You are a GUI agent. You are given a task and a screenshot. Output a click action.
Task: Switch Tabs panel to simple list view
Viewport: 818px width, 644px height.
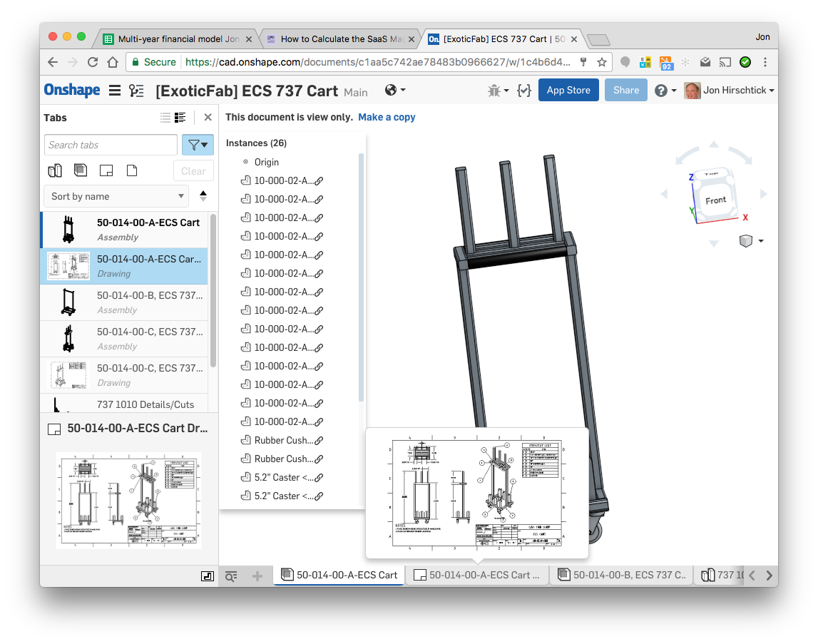[165, 118]
